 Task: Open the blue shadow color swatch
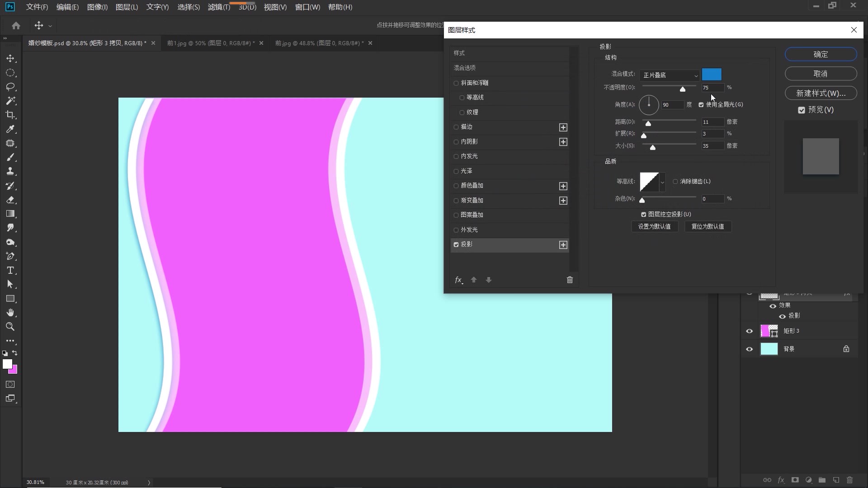click(x=712, y=75)
